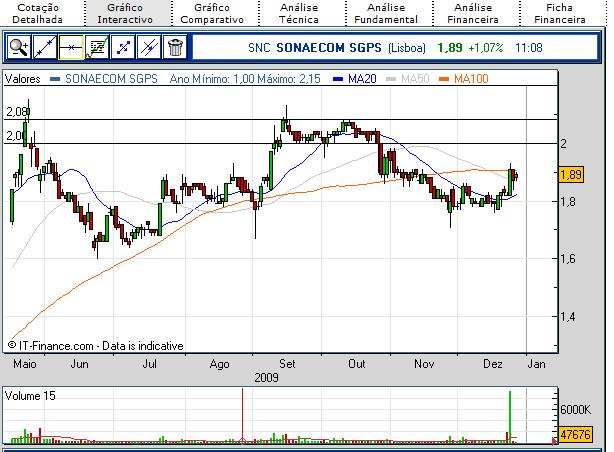The height and width of the screenshot is (452, 614).
Task: Click the Valores chart label
Action: tap(23, 79)
